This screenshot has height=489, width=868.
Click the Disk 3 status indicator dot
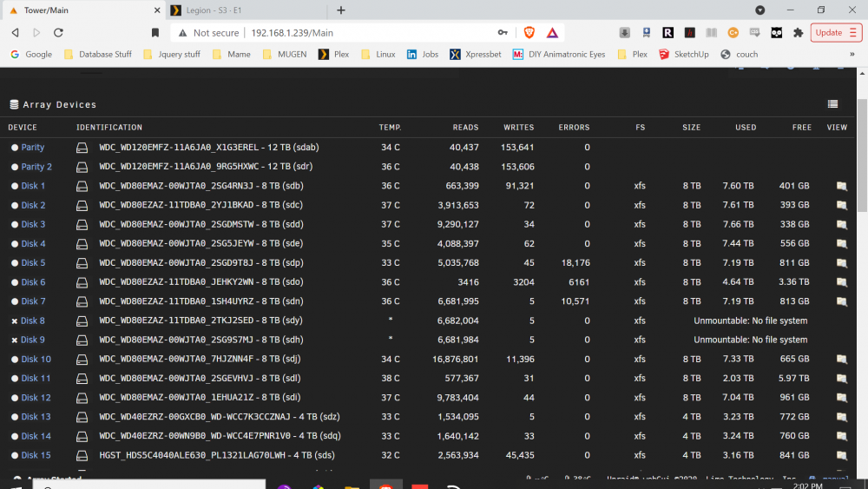(x=15, y=225)
